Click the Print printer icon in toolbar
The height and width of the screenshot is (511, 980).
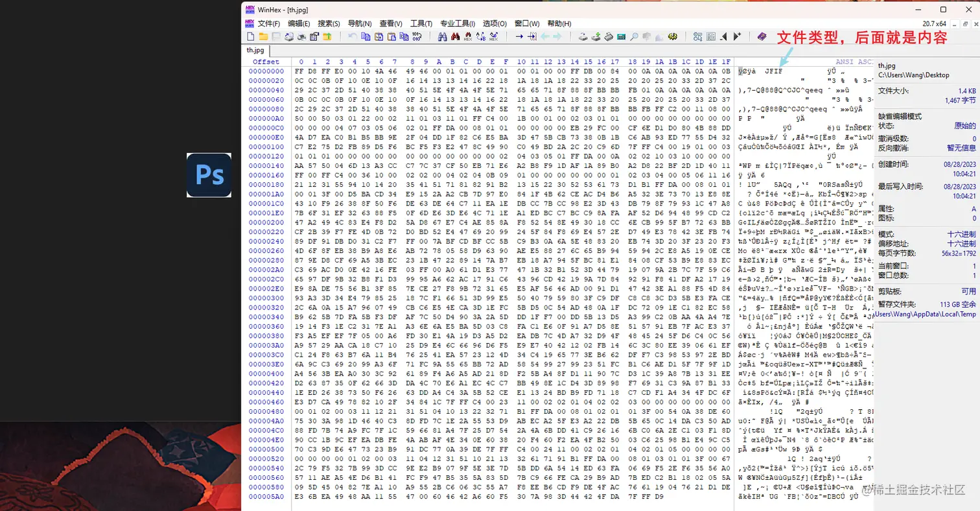pos(301,36)
